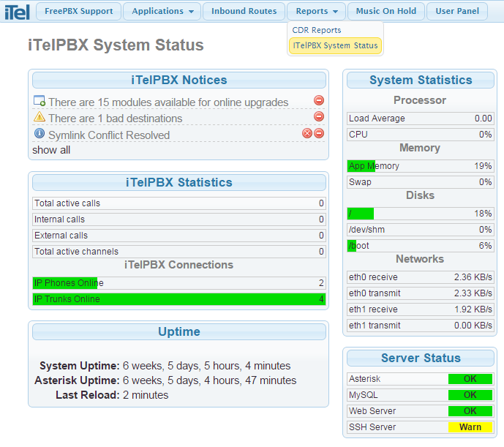Delete the Symlink Conflict Resolved notice
Viewport: 504px width, 447px height.
tap(307, 133)
